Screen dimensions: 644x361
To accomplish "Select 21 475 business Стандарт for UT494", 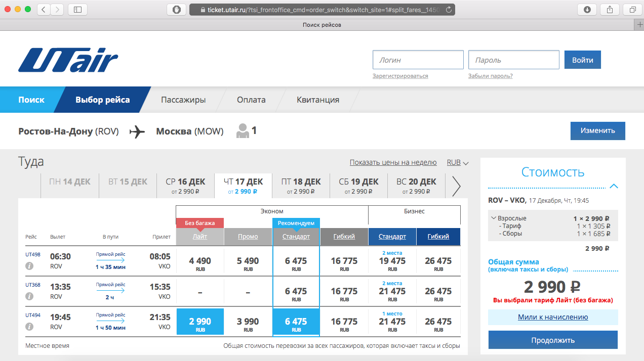I will [x=392, y=322].
